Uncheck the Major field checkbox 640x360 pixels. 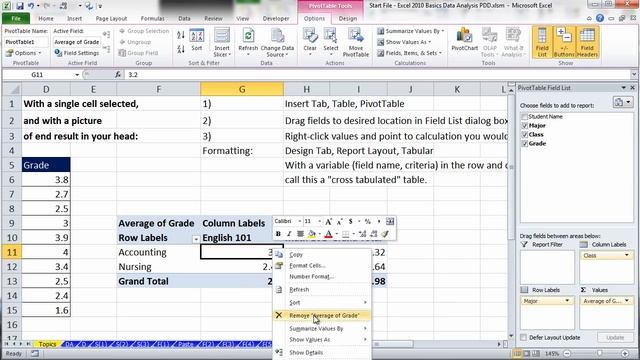(x=524, y=126)
